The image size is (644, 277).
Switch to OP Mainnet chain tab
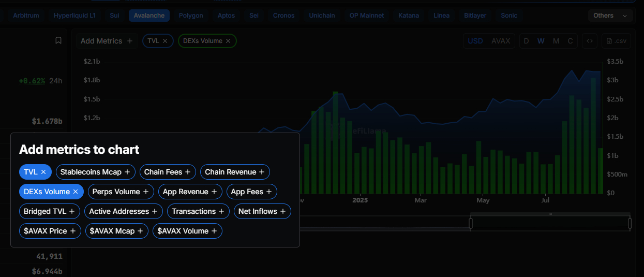(x=367, y=16)
